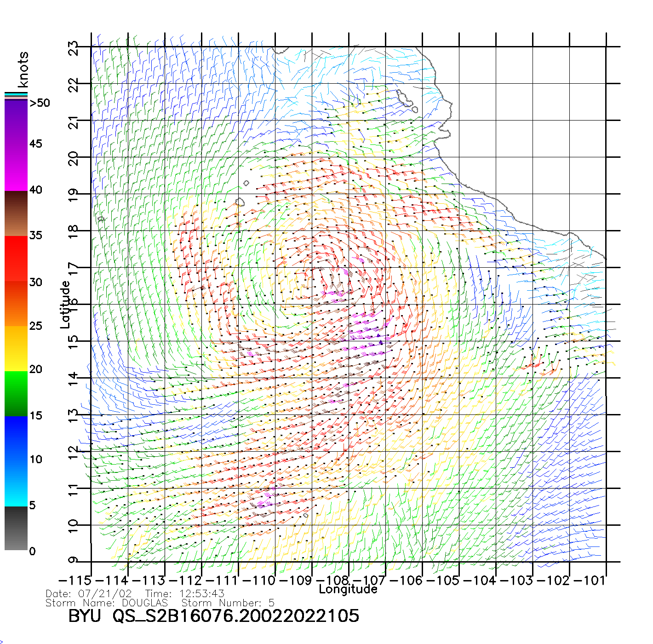Click the '>50' legend label
The image size is (653, 644).
(x=40, y=103)
